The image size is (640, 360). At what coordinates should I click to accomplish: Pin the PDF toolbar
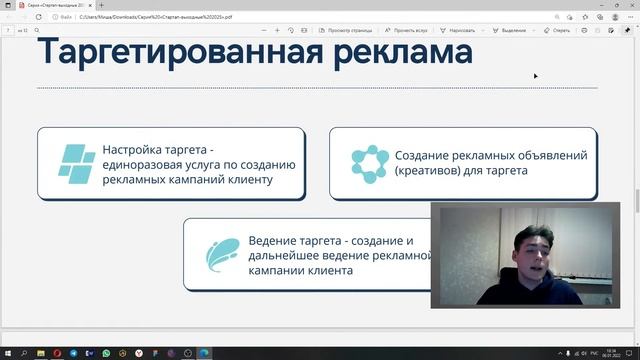click(x=628, y=31)
